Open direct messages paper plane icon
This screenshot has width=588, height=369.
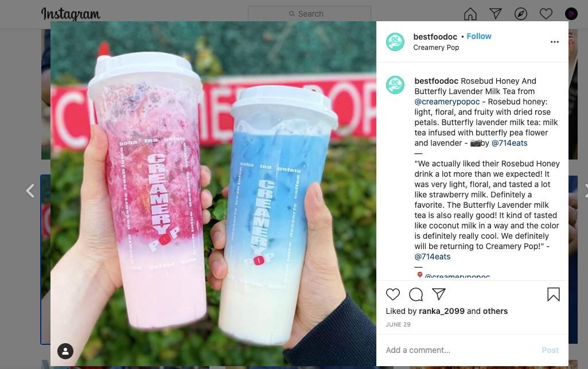click(496, 14)
